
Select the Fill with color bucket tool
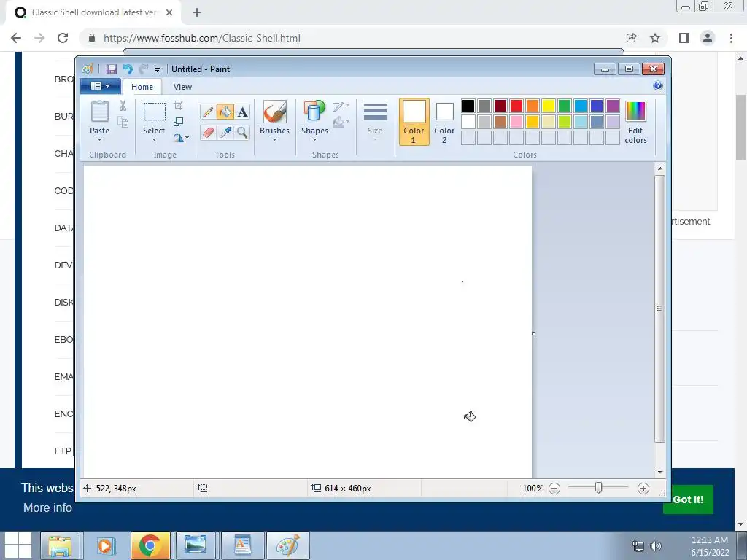click(225, 112)
